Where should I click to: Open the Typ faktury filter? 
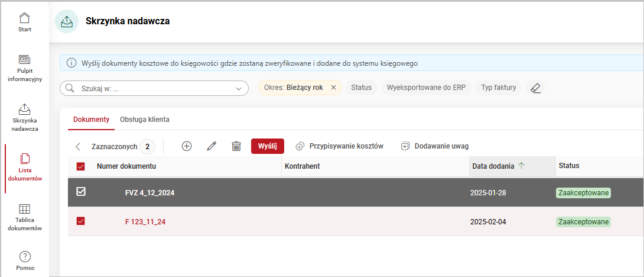point(499,88)
